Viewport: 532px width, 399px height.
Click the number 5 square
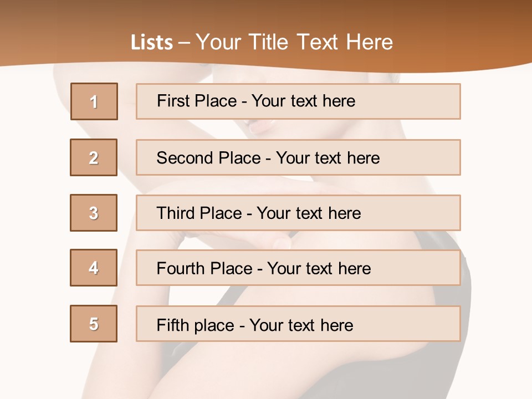[94, 324]
